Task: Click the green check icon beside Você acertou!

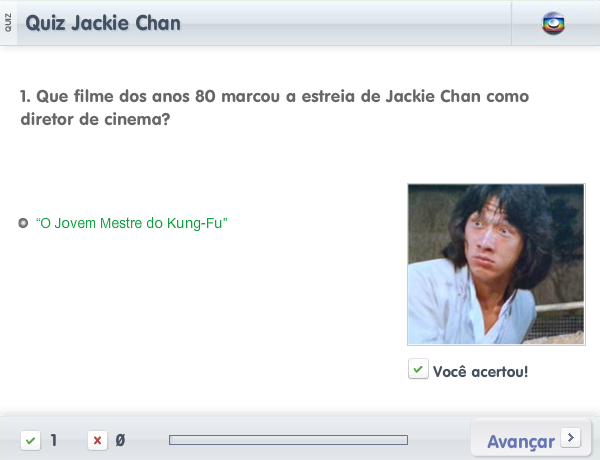Action: pyautogui.click(x=418, y=369)
